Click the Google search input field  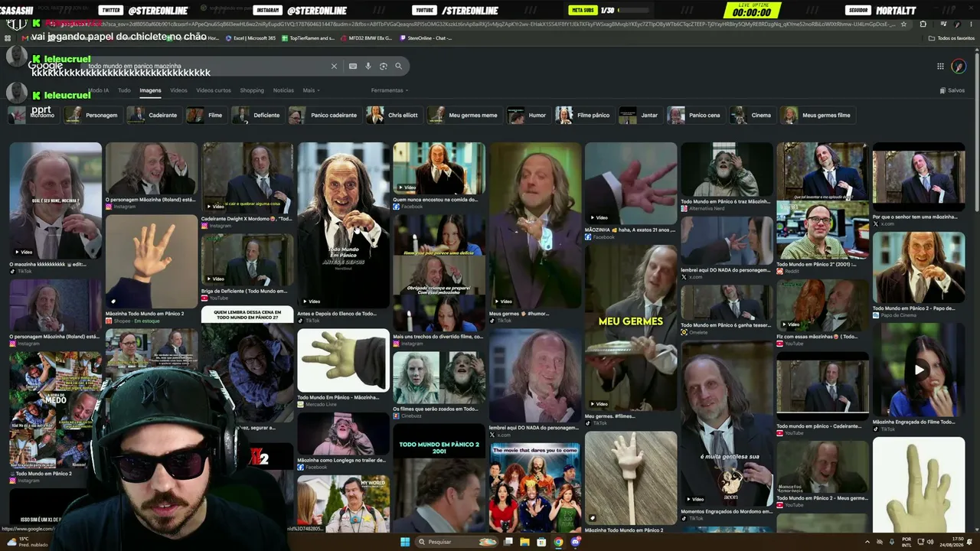point(207,67)
